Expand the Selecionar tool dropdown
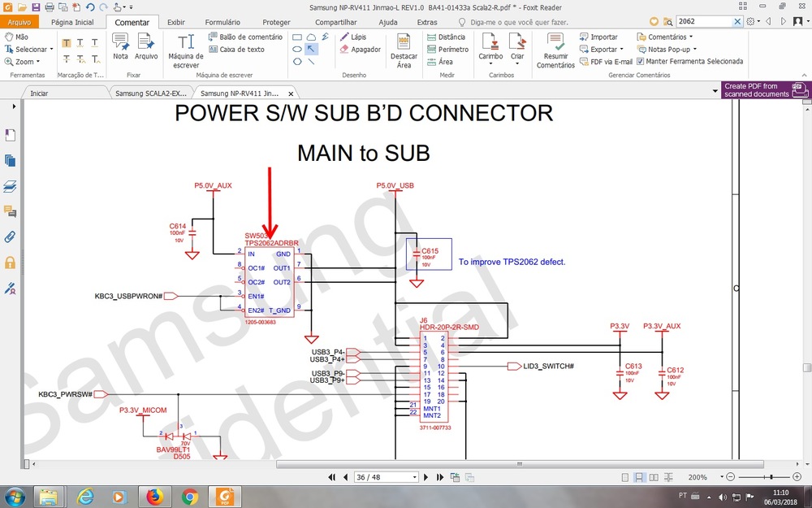 coord(51,50)
